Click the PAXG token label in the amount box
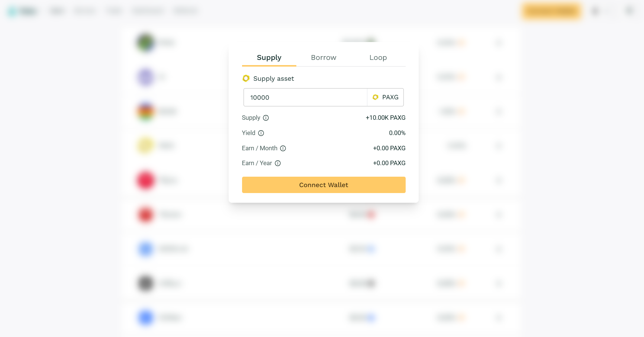 tap(390, 97)
